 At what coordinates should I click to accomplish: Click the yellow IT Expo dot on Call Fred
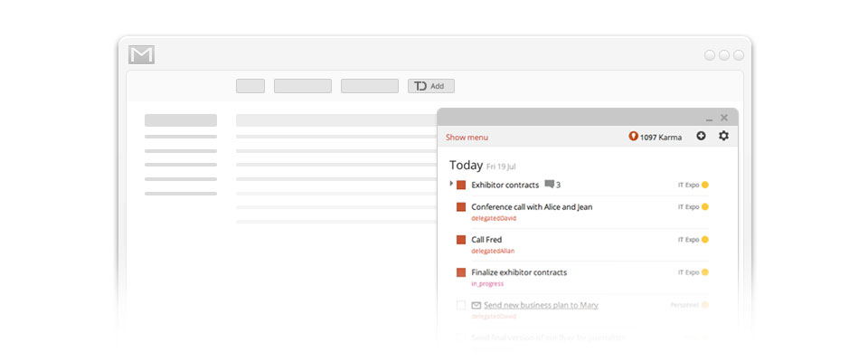(x=705, y=240)
